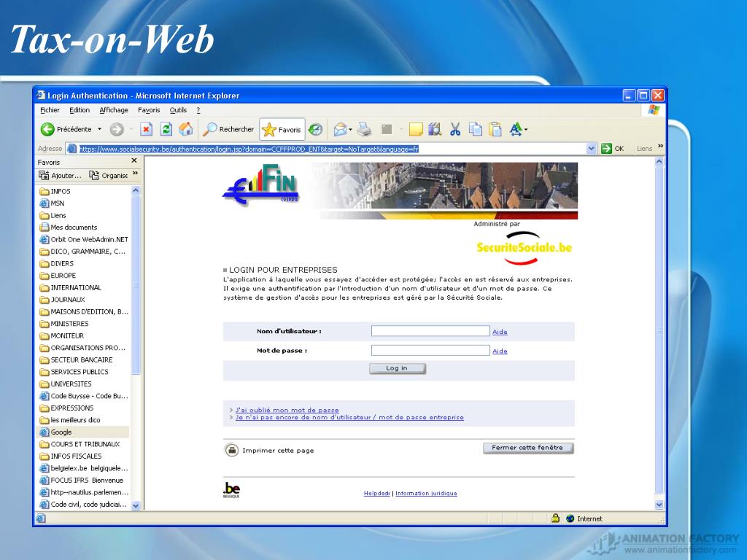
Task: Click the Mot de passe input field
Action: point(430,351)
